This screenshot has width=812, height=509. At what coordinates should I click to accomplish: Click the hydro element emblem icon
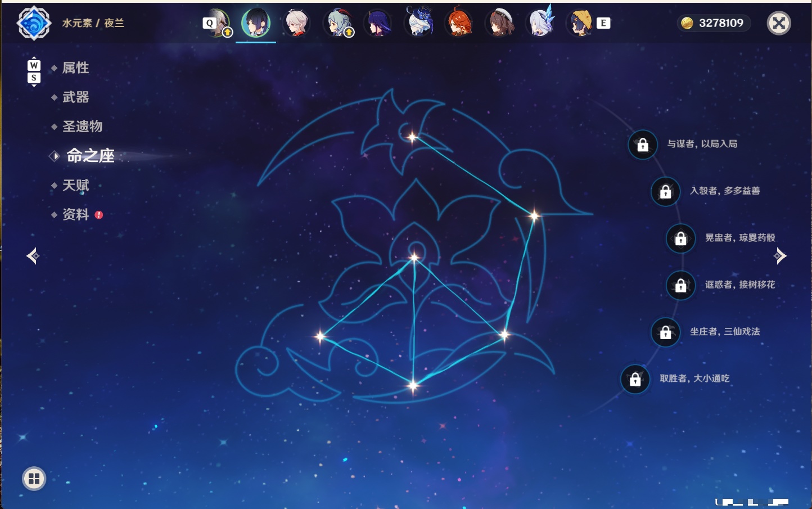pyautogui.click(x=34, y=23)
